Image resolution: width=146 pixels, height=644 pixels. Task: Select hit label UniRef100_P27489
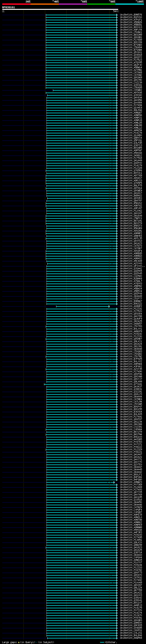point(131,40)
